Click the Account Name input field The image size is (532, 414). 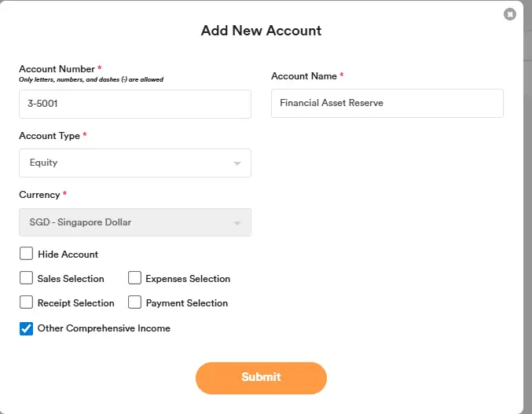387,103
